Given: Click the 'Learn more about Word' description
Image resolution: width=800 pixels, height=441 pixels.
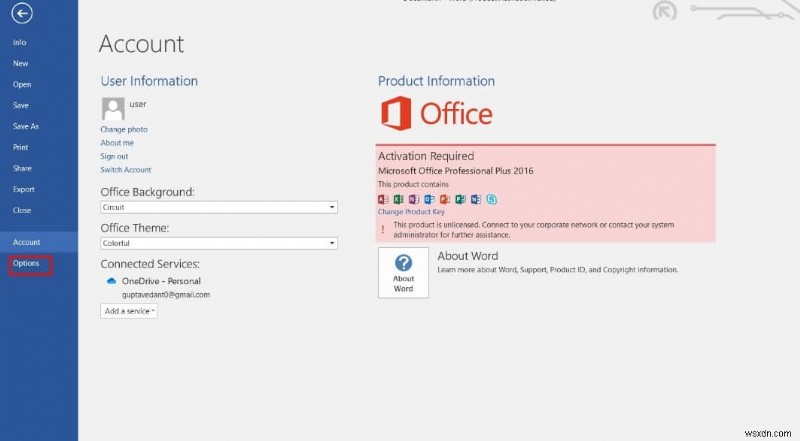Looking at the screenshot, I should click(558, 270).
